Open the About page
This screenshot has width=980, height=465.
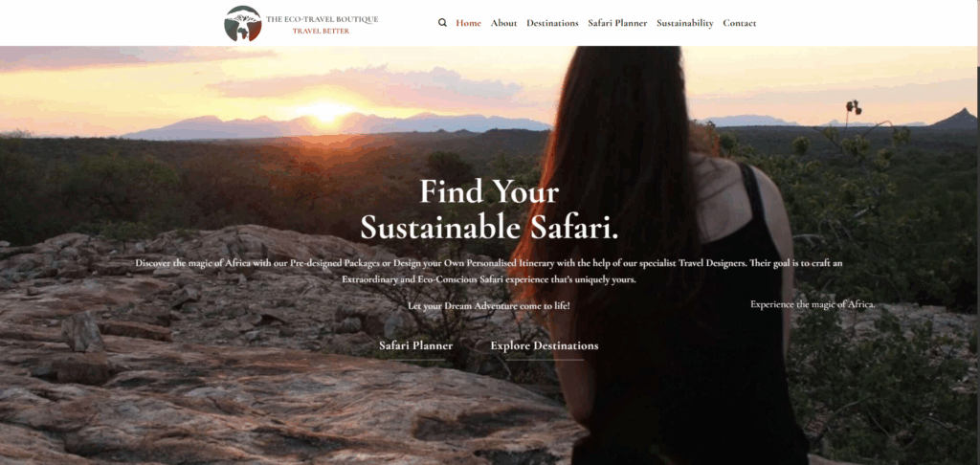[503, 23]
